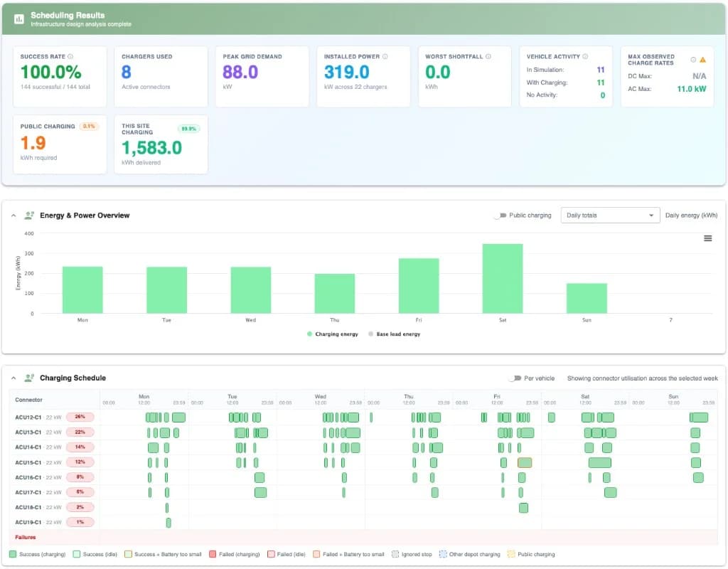This screenshot has height=569, width=728.
Task: Click the 88.0 peak grid demand value
Action: click(240, 72)
